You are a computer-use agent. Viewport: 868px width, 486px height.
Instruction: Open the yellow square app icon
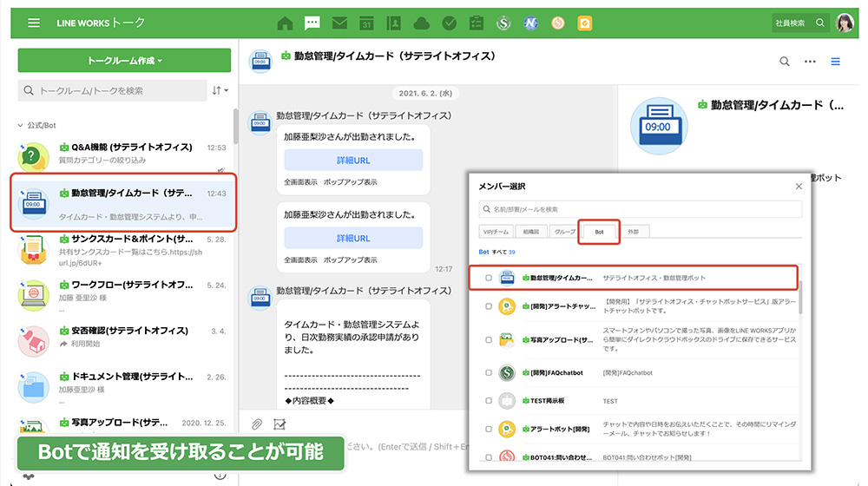584,23
